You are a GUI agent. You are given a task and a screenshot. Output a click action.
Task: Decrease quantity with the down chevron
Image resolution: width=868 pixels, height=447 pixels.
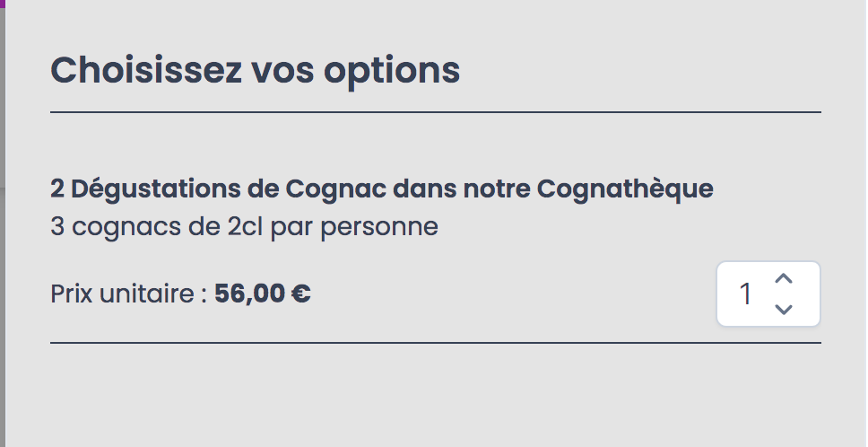click(784, 309)
